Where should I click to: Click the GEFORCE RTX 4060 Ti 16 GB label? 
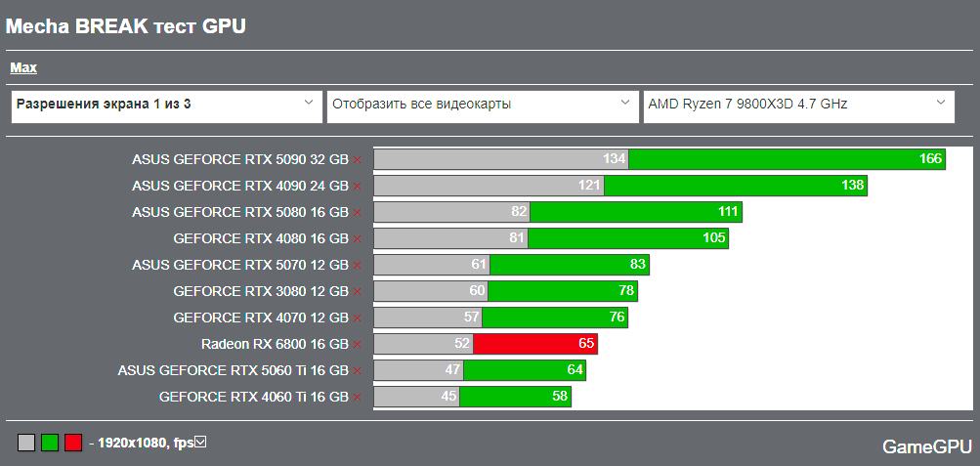pyautogui.click(x=254, y=398)
